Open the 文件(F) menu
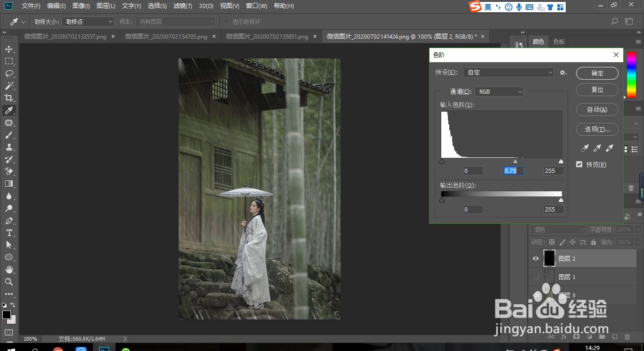The image size is (644, 351). [x=31, y=6]
